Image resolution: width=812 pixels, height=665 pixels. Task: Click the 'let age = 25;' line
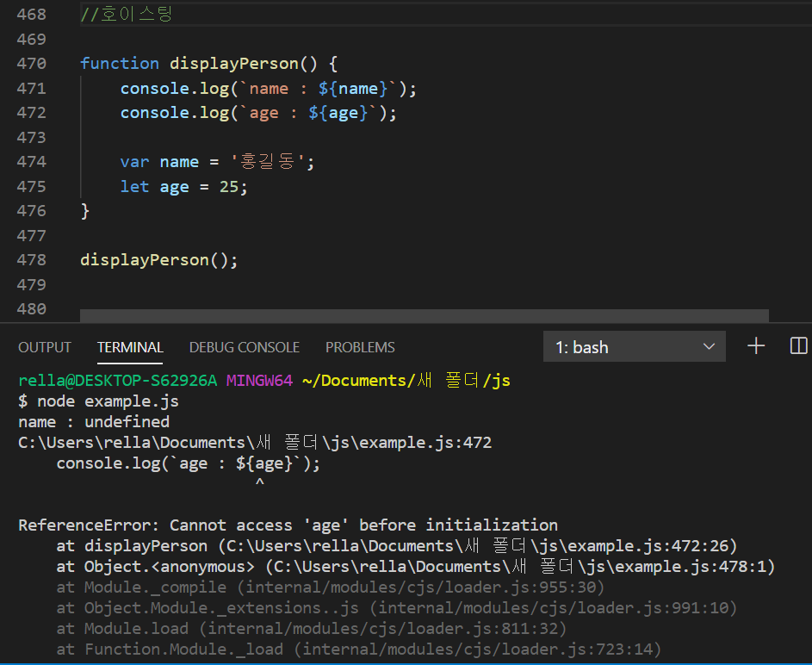[x=183, y=186]
